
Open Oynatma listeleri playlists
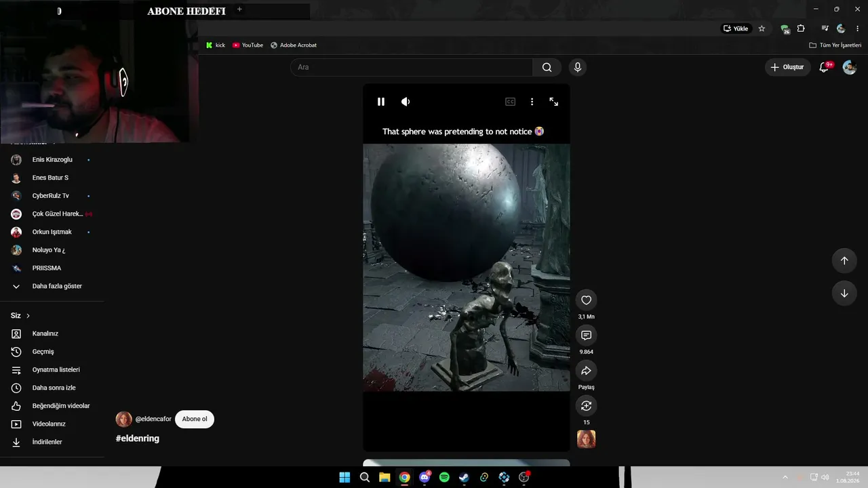pyautogui.click(x=52, y=370)
